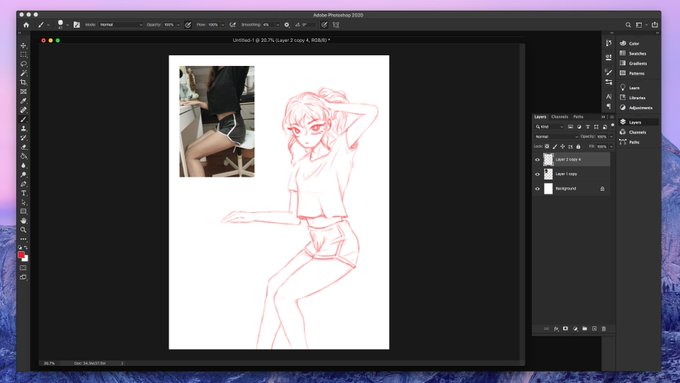The image size is (680, 383).
Task: Hide the Background layer
Action: 537,189
